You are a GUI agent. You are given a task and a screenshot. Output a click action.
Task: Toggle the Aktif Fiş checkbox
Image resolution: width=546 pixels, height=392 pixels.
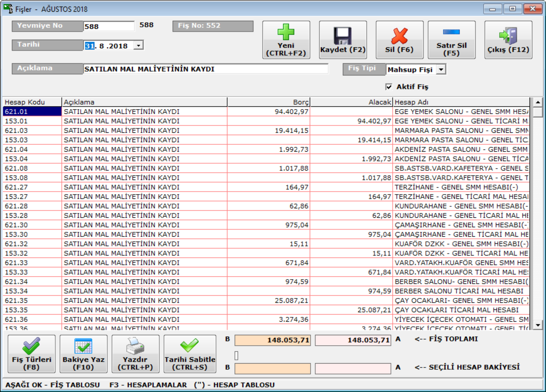coord(389,87)
